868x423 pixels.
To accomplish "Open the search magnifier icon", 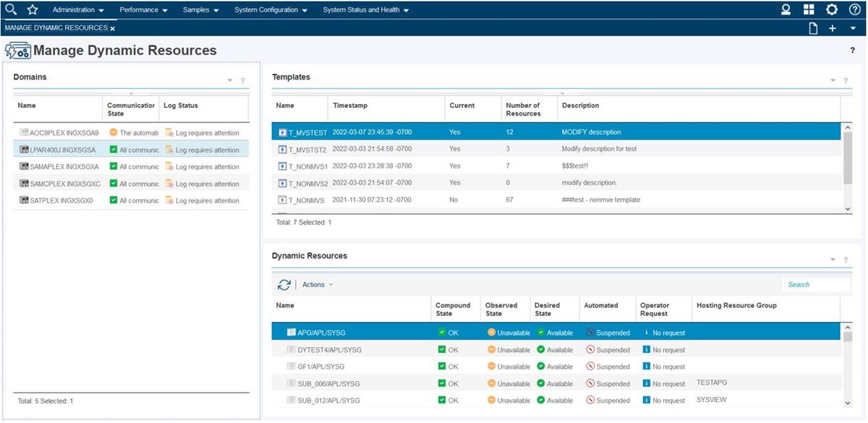I will pyautogui.click(x=10, y=10).
